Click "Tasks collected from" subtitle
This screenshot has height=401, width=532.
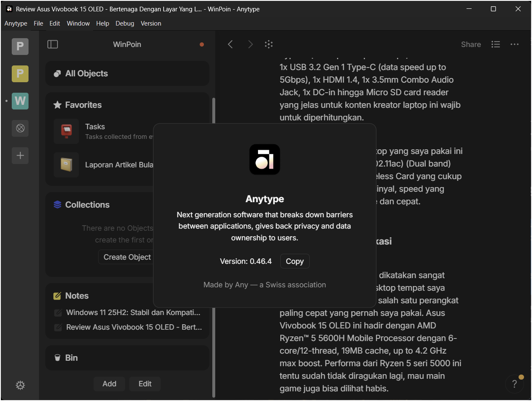click(119, 137)
